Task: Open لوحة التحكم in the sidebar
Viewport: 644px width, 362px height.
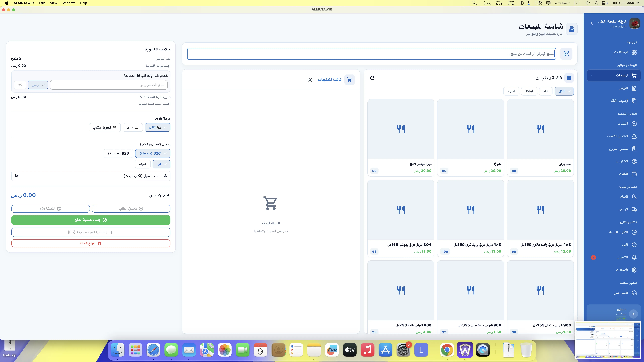Action: click(x=614, y=52)
